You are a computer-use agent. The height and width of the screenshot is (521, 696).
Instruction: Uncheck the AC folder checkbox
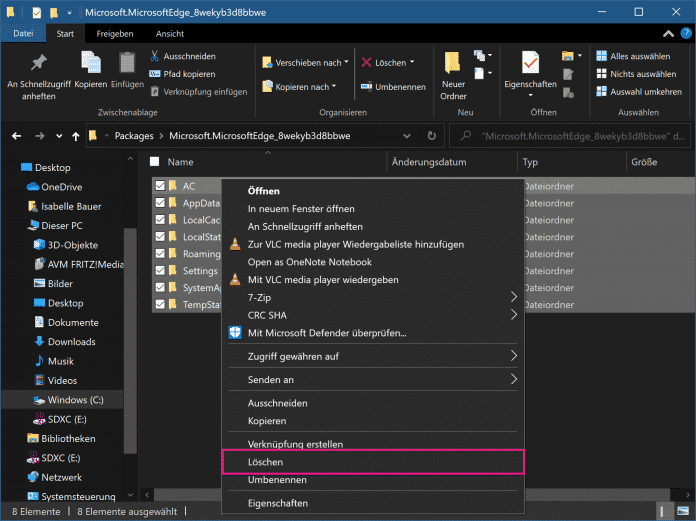point(159,186)
